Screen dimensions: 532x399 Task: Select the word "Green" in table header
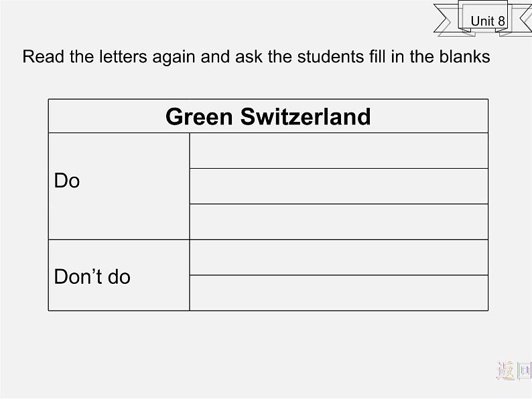click(199, 116)
